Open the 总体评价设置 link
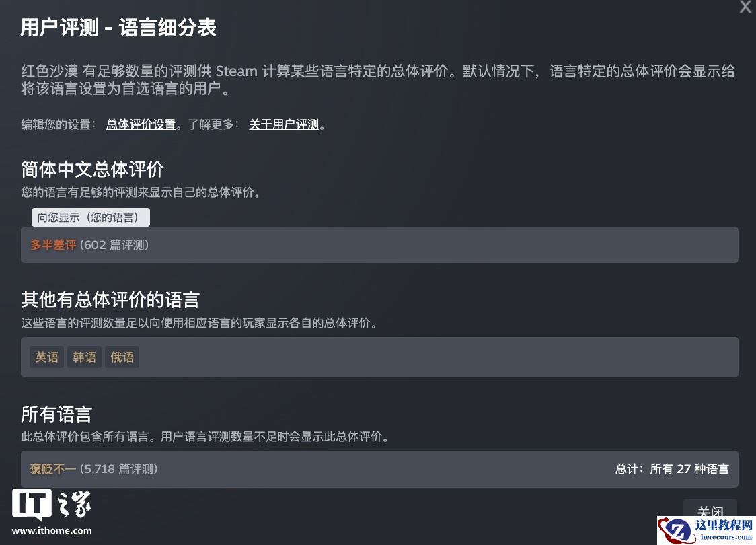Viewport: 756px width, 545px height. click(x=141, y=124)
